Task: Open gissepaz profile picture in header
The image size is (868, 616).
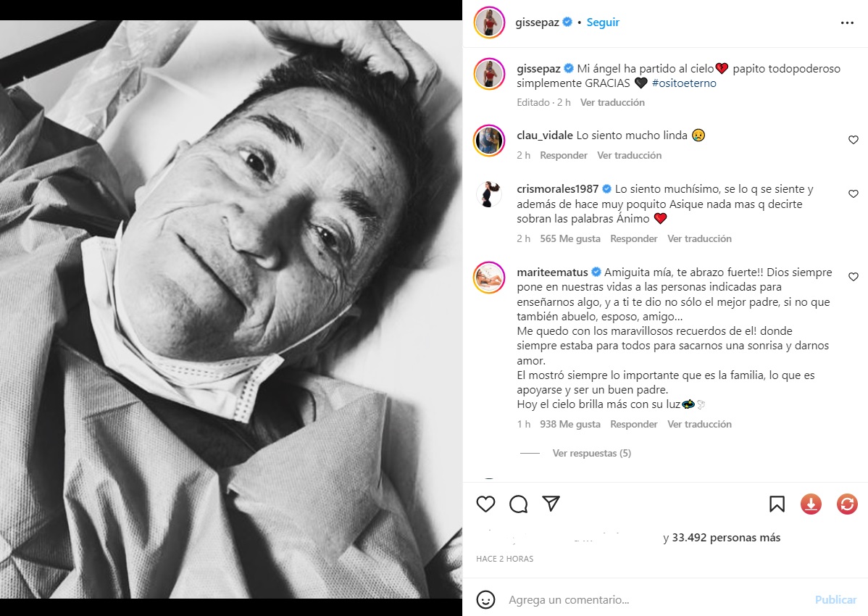Action: pyautogui.click(x=489, y=22)
